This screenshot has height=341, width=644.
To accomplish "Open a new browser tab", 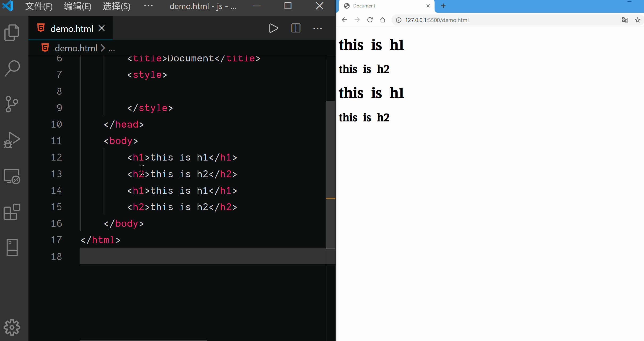I will (443, 6).
